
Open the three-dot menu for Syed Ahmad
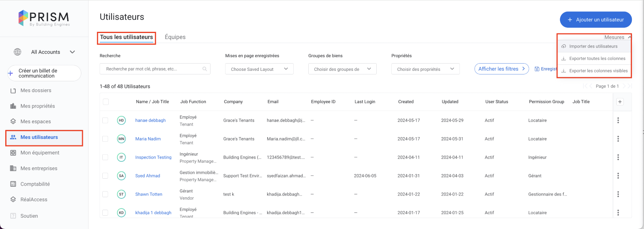tap(618, 176)
